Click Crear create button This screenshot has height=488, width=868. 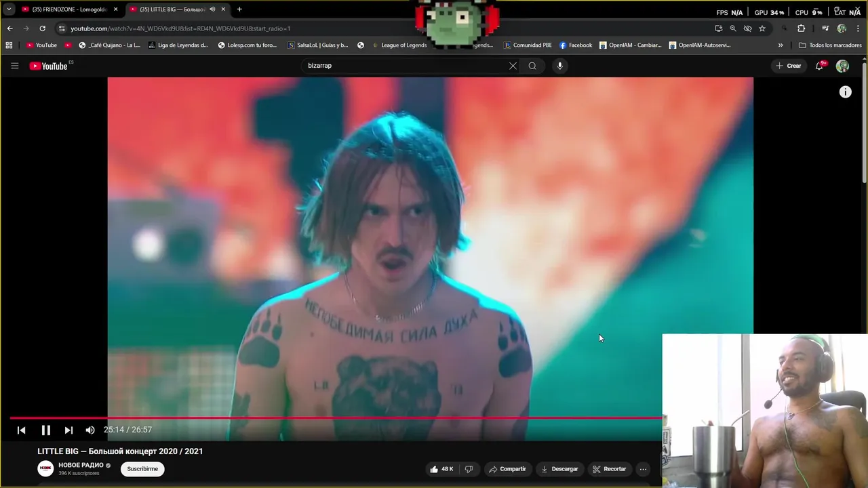click(789, 66)
